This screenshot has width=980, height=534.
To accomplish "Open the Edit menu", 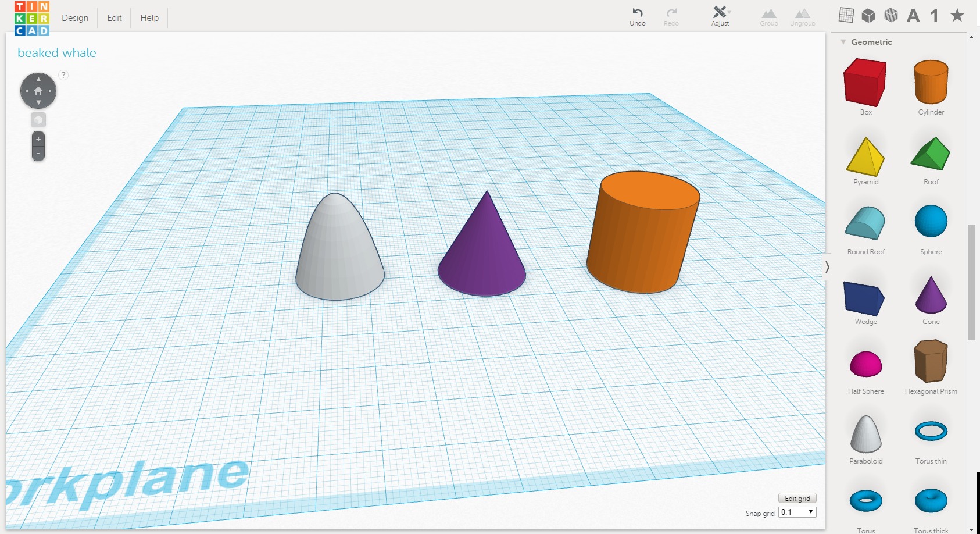I will (115, 18).
